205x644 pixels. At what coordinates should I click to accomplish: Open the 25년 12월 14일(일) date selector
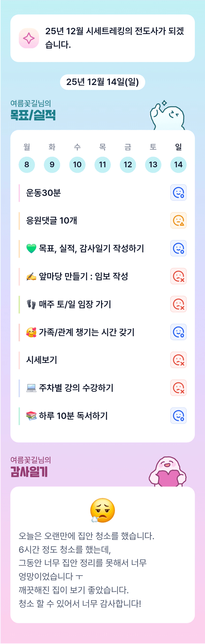point(103,82)
